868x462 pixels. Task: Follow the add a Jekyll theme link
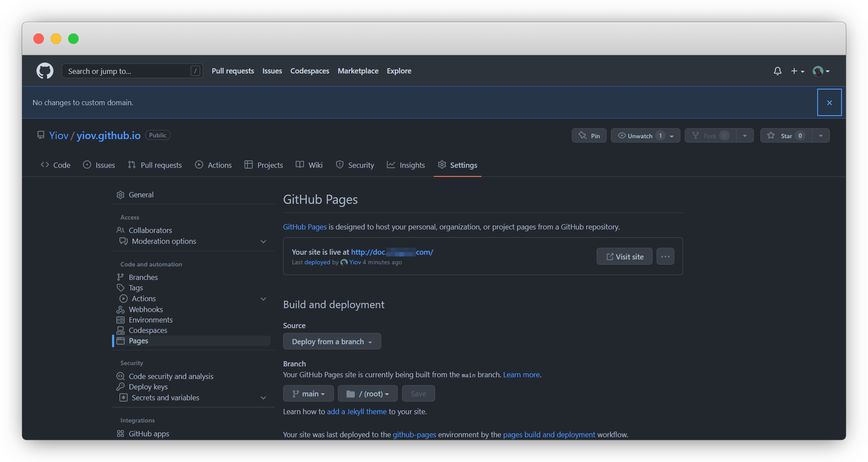click(356, 412)
